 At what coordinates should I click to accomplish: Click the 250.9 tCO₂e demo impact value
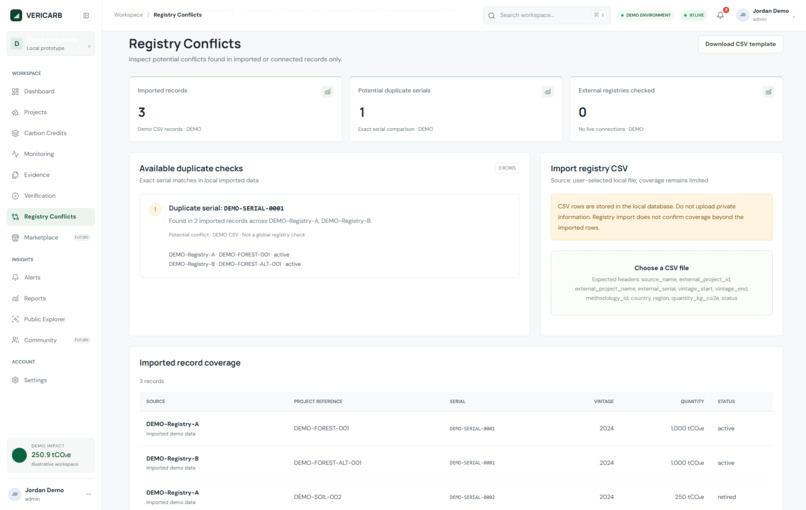[51, 455]
